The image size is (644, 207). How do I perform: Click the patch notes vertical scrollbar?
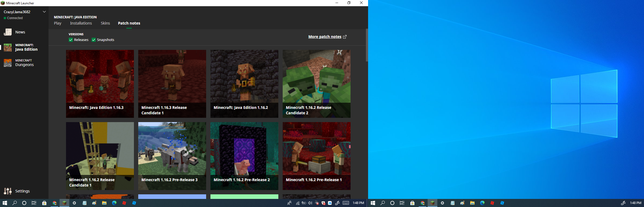click(x=366, y=45)
